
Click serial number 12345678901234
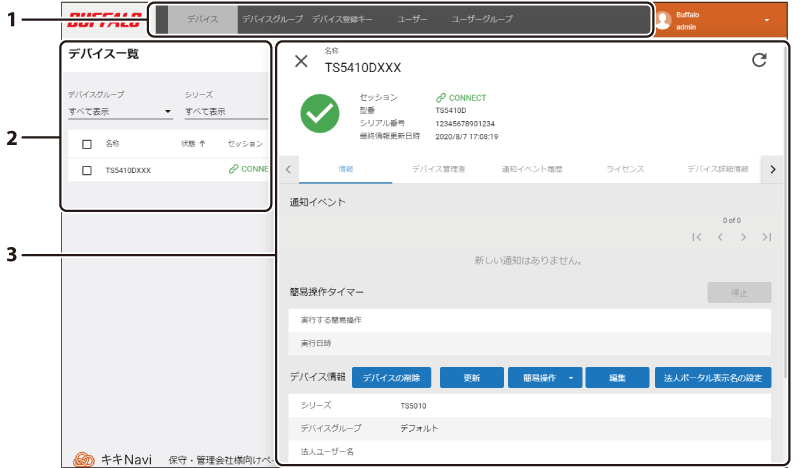[x=465, y=124]
